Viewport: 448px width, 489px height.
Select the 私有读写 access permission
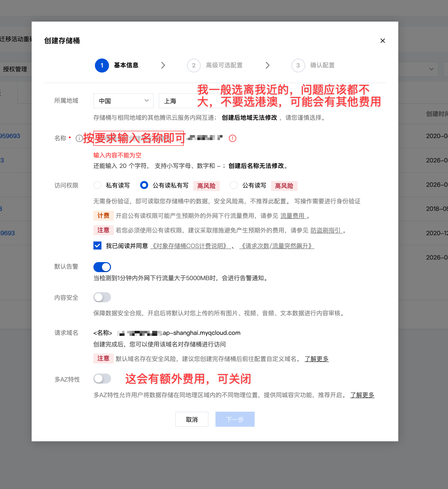pos(97,185)
